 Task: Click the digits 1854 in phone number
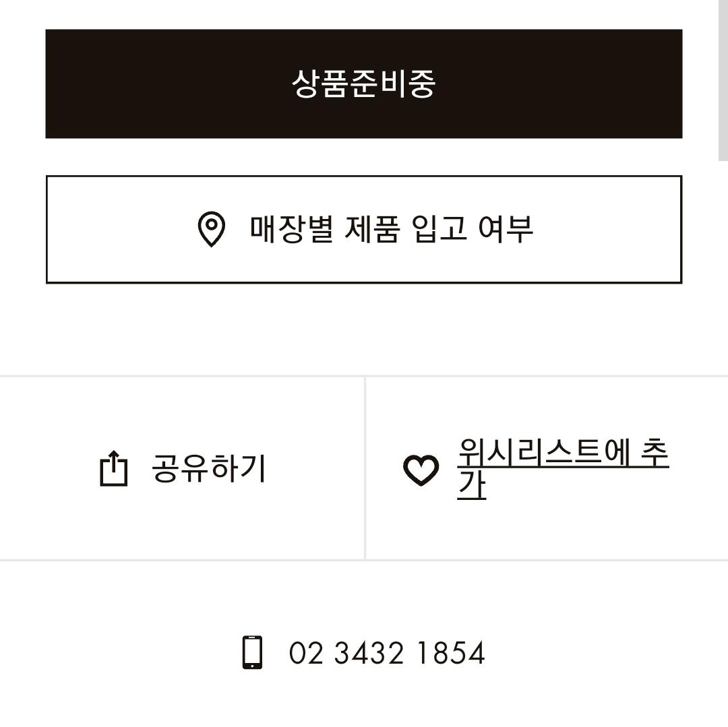pos(451,653)
